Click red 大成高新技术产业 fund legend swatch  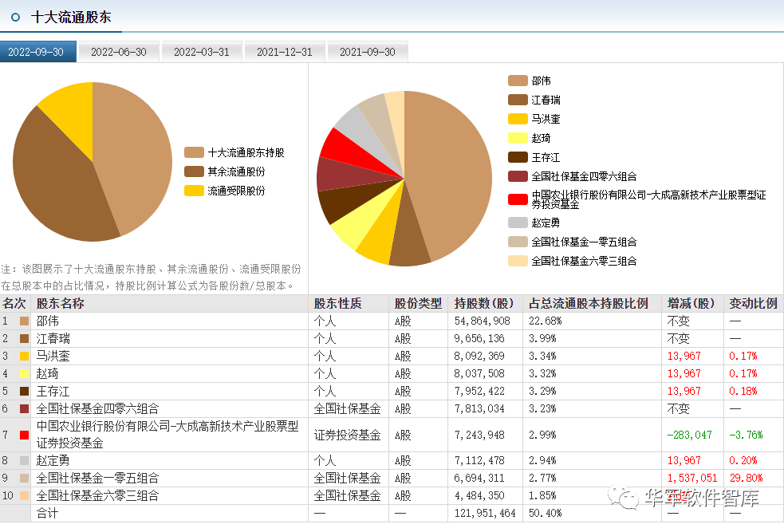pyautogui.click(x=518, y=199)
